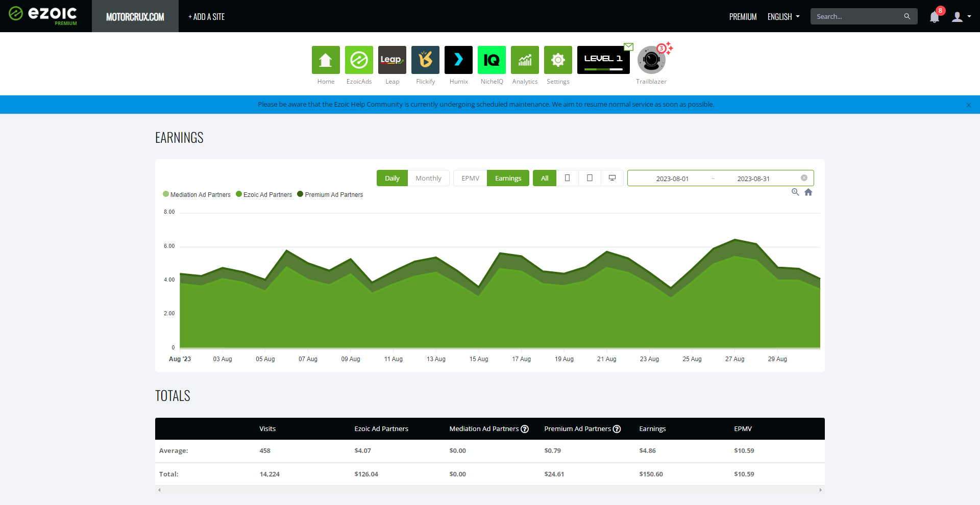
Task: Select All devices filter
Action: pos(545,178)
